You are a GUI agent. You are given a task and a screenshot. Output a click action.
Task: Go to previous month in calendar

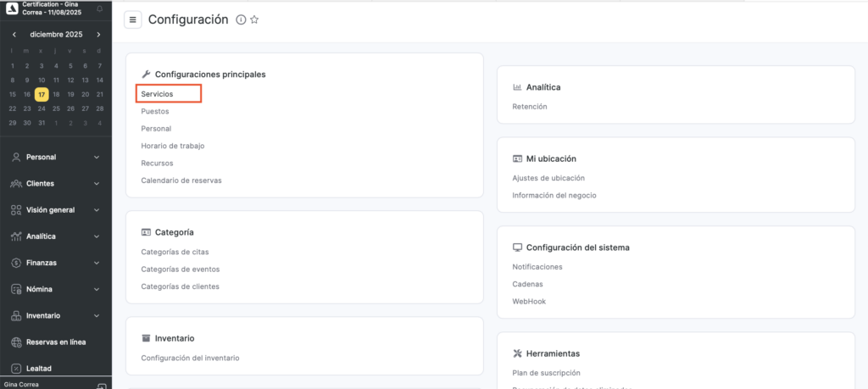point(14,35)
